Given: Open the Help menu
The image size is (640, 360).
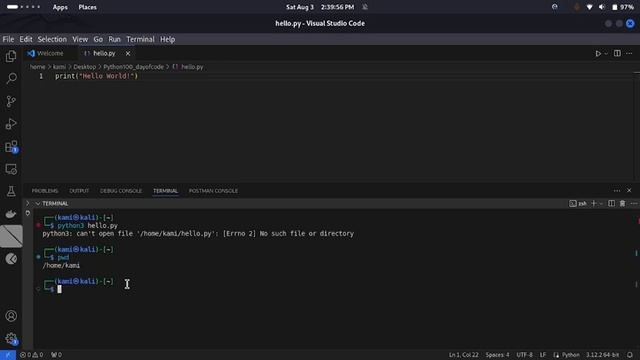Looking at the screenshot, I should click(167, 39).
